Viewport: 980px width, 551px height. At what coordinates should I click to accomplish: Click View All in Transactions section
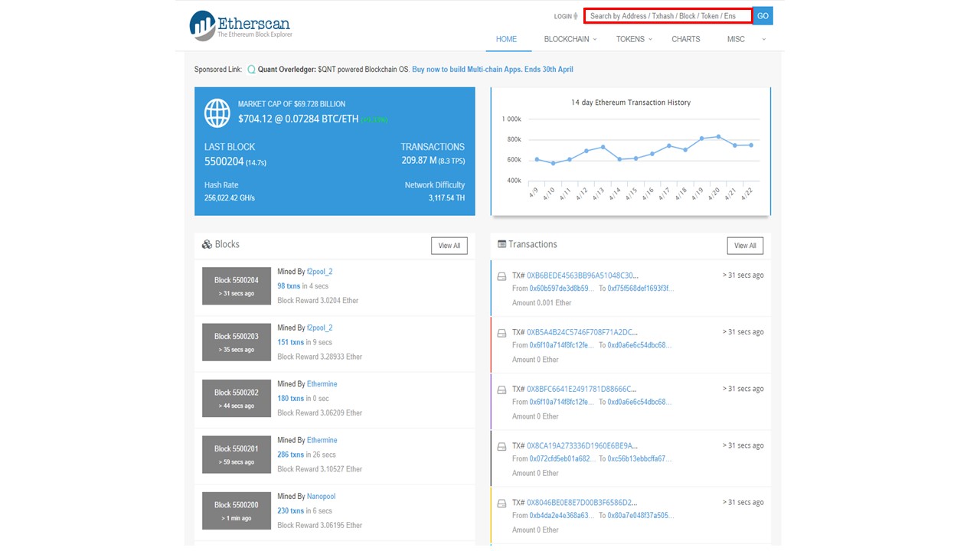pyautogui.click(x=745, y=246)
